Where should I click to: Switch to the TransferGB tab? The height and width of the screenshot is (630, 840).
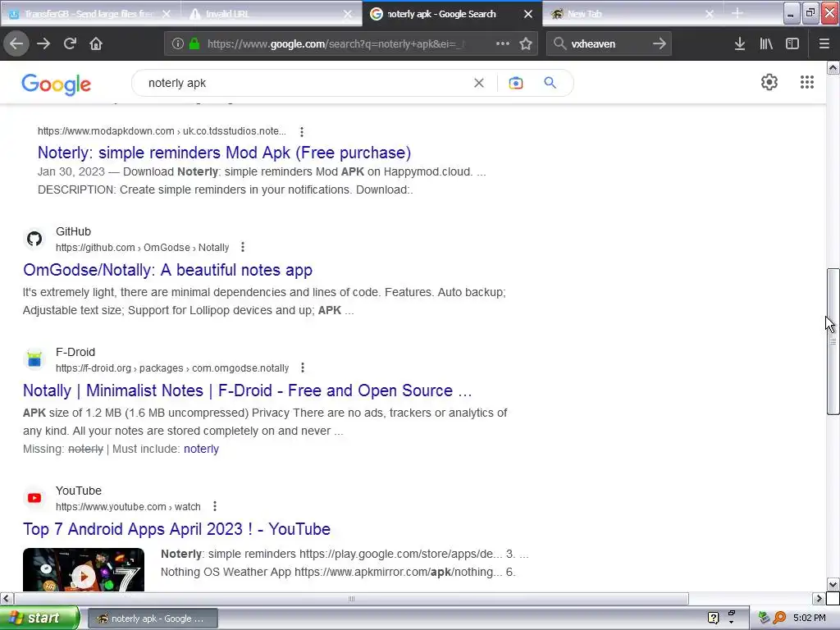pyautogui.click(x=89, y=14)
